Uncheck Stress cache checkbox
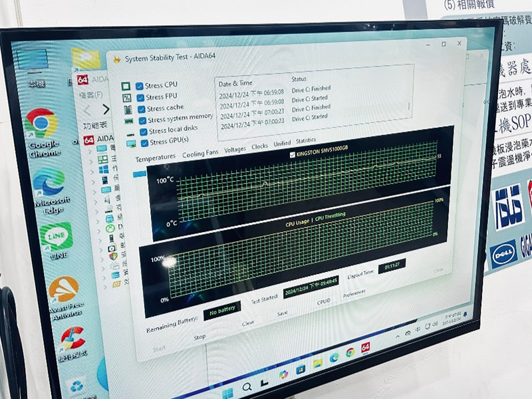The image size is (532, 399). click(142, 110)
